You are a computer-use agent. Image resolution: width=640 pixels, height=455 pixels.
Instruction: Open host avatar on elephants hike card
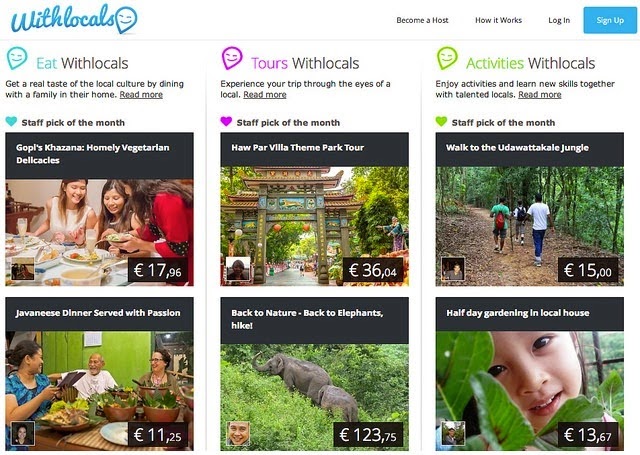(x=238, y=433)
